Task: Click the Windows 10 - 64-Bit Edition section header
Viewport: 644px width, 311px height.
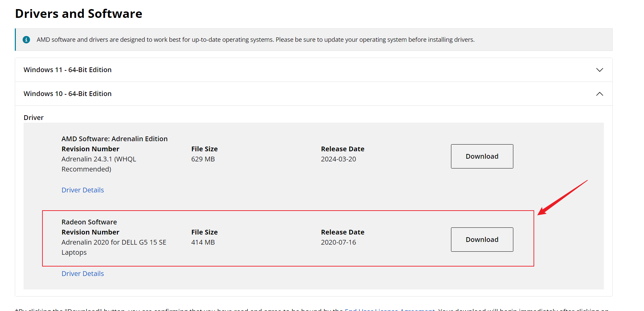Action: [x=67, y=94]
